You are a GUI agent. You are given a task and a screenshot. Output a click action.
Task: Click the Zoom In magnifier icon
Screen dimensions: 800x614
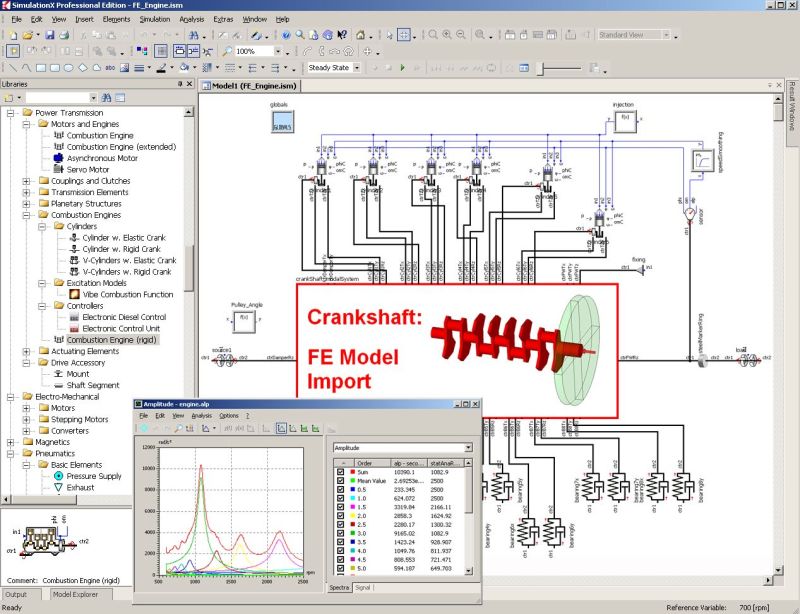point(447,35)
